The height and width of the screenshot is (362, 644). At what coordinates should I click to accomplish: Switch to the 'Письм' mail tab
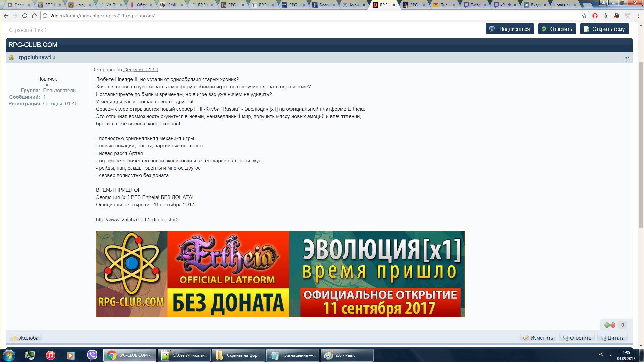[x=445, y=5]
